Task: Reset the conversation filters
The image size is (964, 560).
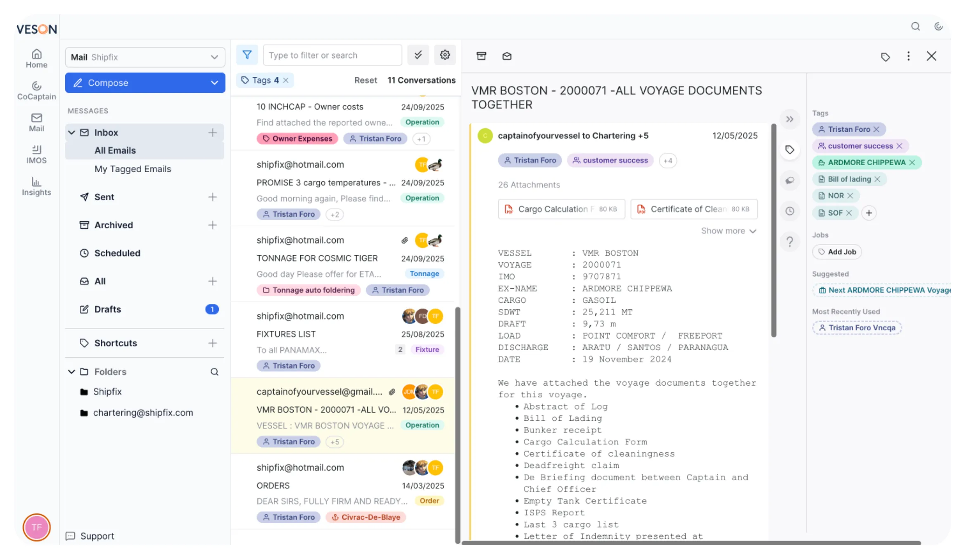Action: point(366,80)
